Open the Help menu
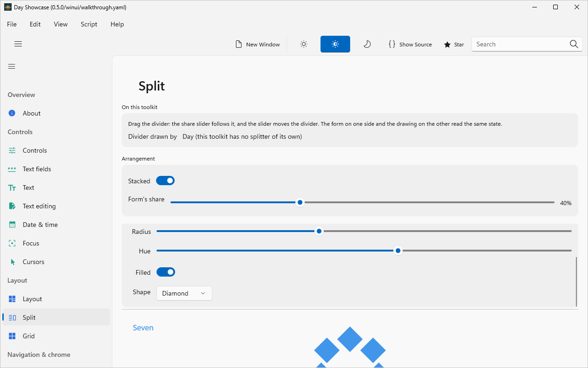The height and width of the screenshot is (368, 588). (x=117, y=24)
